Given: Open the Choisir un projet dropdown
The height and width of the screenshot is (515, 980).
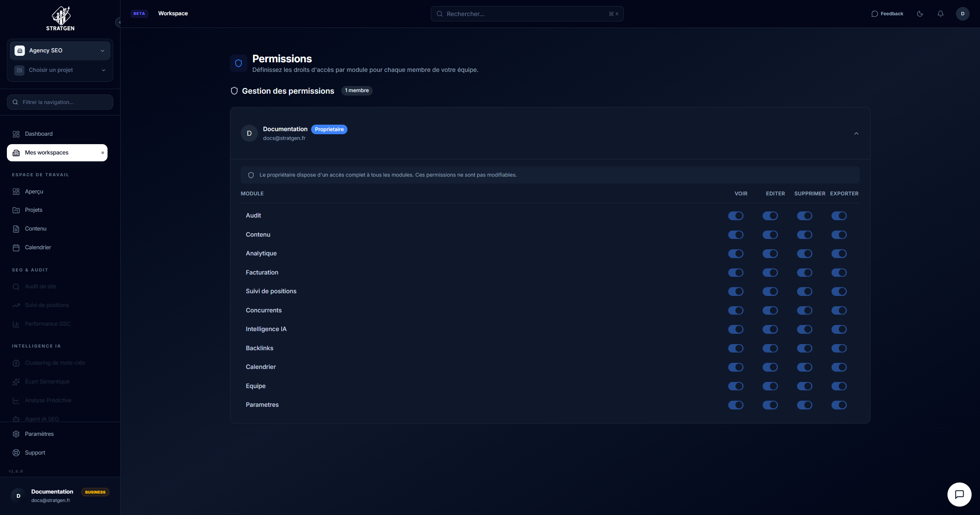Looking at the screenshot, I should (x=60, y=70).
